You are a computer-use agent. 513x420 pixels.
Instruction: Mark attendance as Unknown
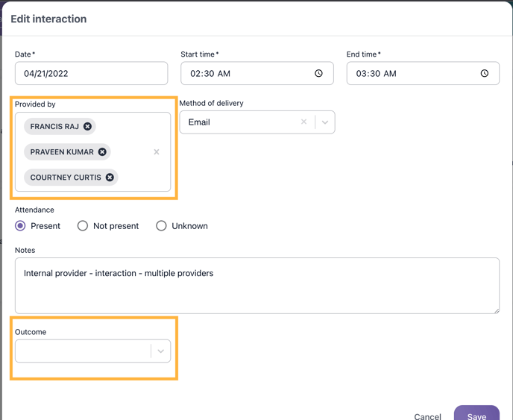161,226
